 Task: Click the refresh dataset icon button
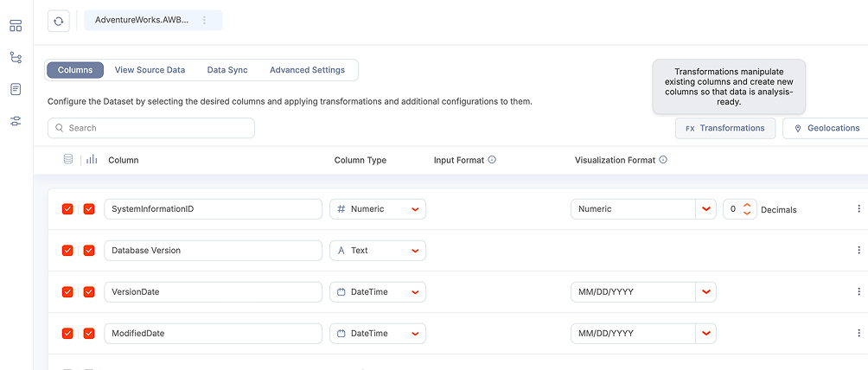pyautogui.click(x=58, y=21)
